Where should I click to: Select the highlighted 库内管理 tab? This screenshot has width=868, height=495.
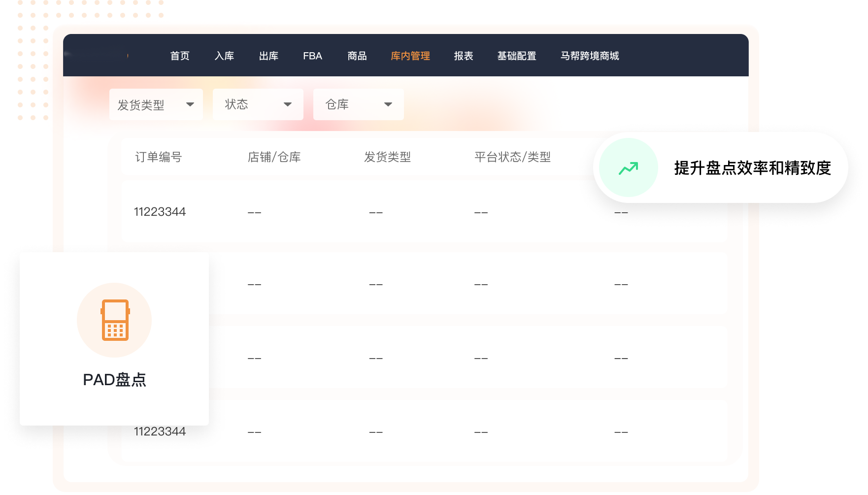click(x=410, y=56)
